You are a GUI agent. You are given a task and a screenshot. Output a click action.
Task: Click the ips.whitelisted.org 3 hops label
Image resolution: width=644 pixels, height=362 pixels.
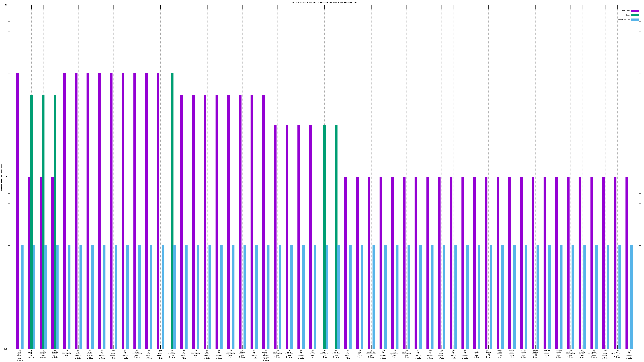click(x=137, y=354)
